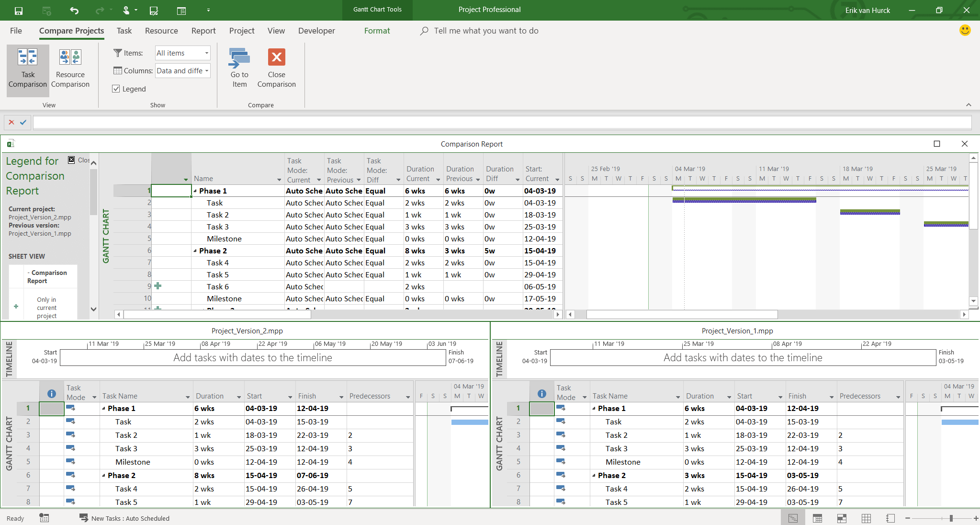Click the Save icon in title bar
Viewport: 980px width, 525px height.
coord(19,10)
